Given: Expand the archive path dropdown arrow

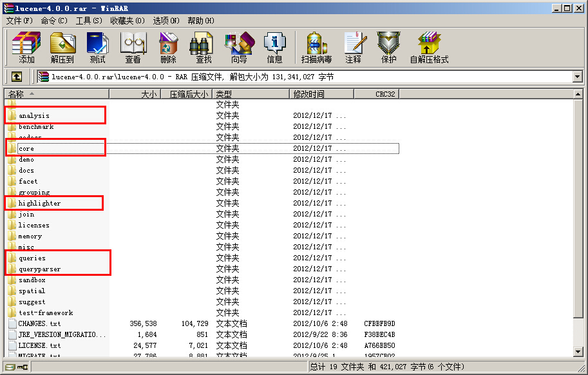Looking at the screenshot, I should click(x=577, y=77).
